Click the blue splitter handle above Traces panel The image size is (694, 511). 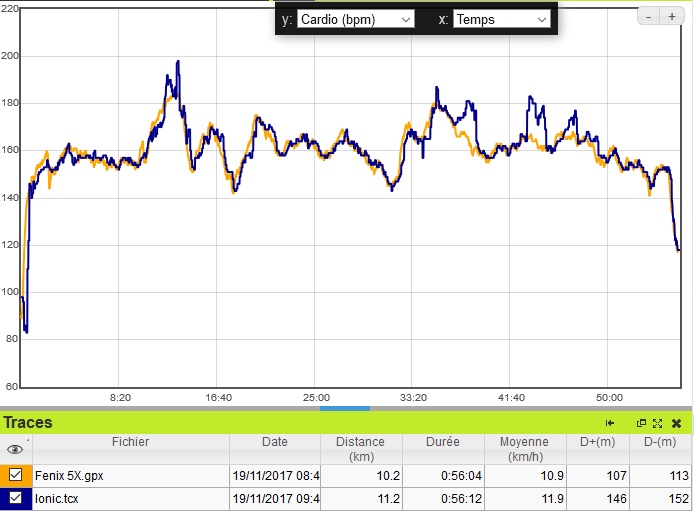point(345,408)
